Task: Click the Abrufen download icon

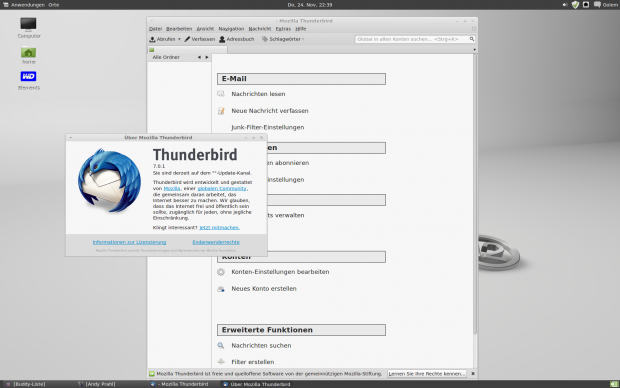Action: [152, 39]
